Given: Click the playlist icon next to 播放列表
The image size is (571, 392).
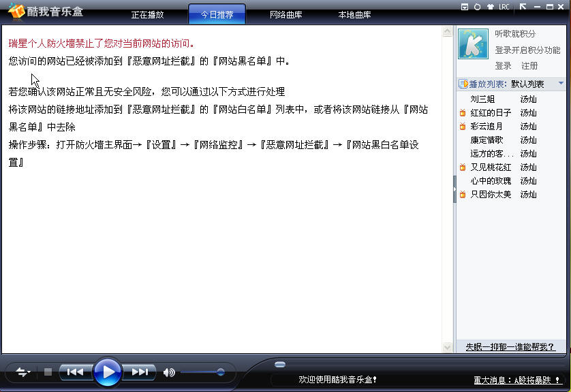Looking at the screenshot, I should point(463,84).
